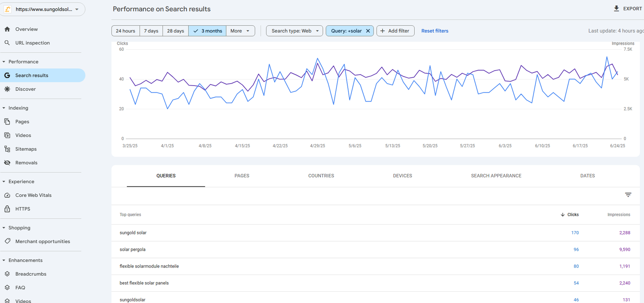644x303 pixels.
Task: Sort the table by Clicks column
Action: point(570,215)
